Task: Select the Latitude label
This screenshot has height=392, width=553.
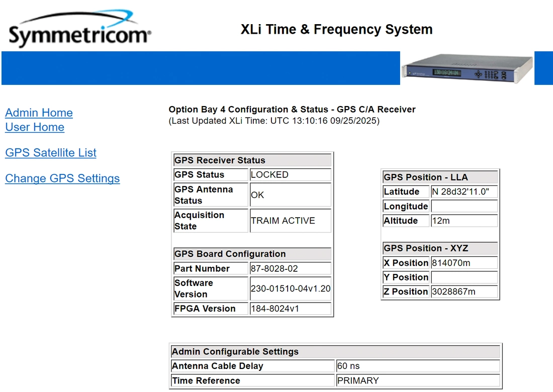Action: pos(406,191)
